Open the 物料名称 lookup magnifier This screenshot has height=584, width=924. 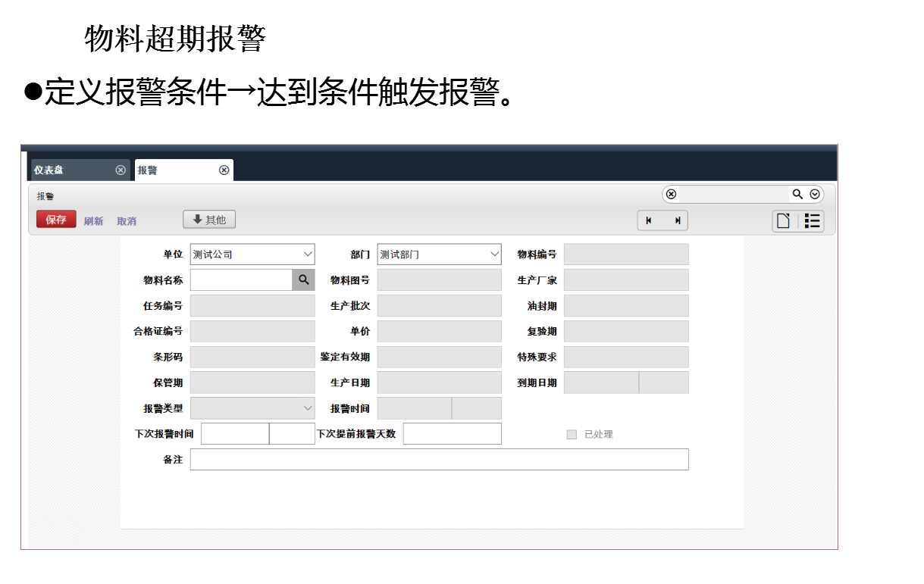coord(303,280)
